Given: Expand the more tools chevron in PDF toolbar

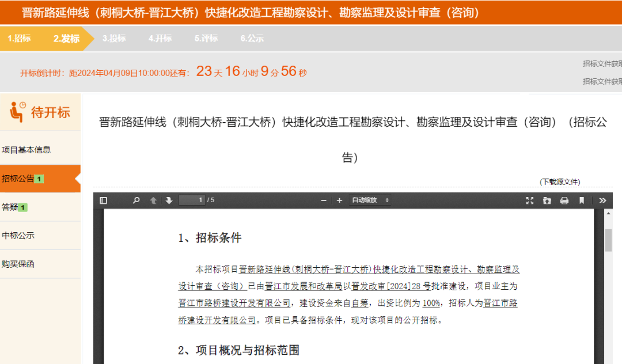Looking at the screenshot, I should pos(602,200).
